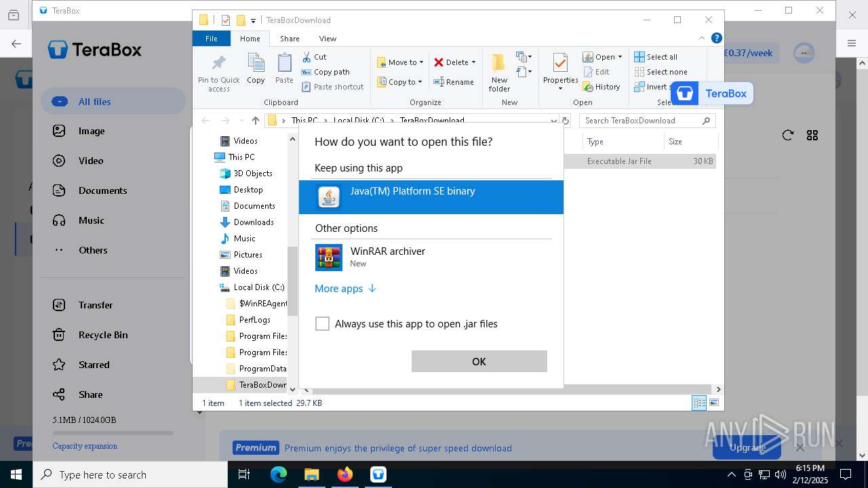The height and width of the screenshot is (488, 868).
Task: Click History in the Open group
Action: point(601,87)
